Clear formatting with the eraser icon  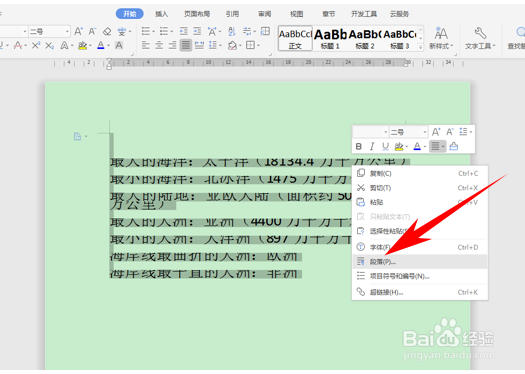107,31
